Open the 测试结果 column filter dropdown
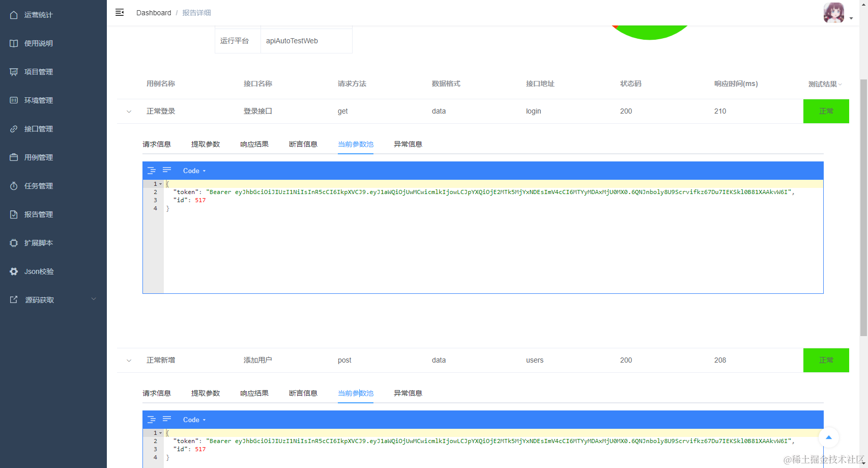This screenshot has width=868, height=468. point(840,85)
